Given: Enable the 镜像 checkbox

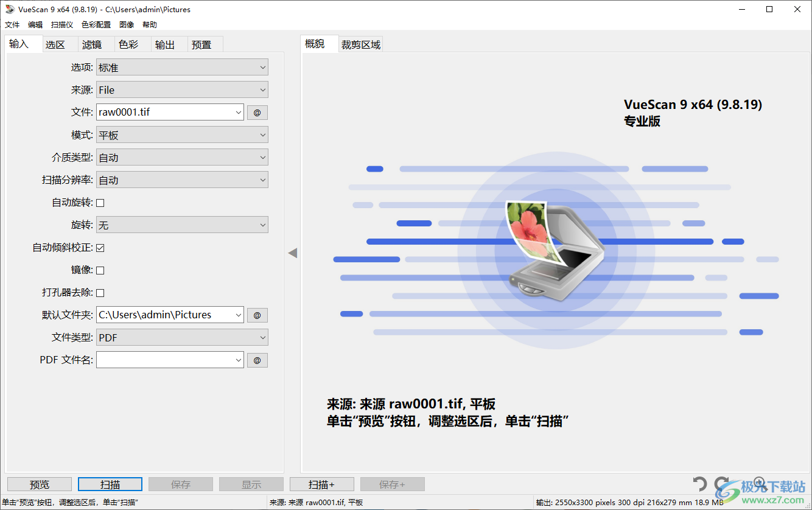Looking at the screenshot, I should (100, 270).
